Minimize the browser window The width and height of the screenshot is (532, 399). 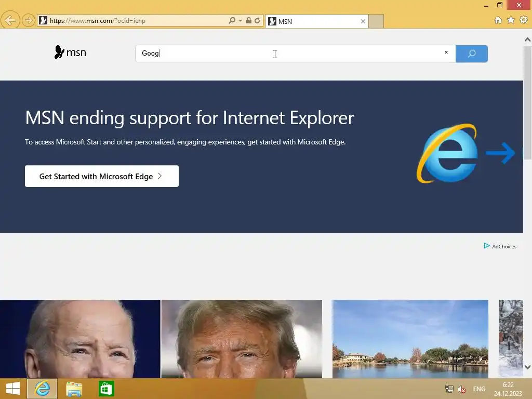486,5
